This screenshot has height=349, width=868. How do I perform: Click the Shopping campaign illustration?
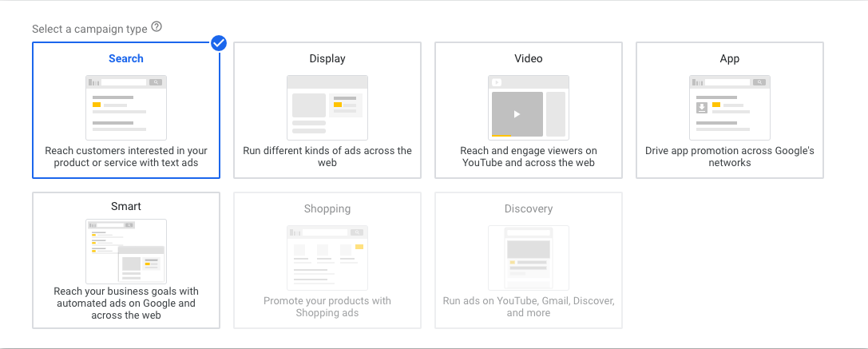pyautogui.click(x=327, y=258)
